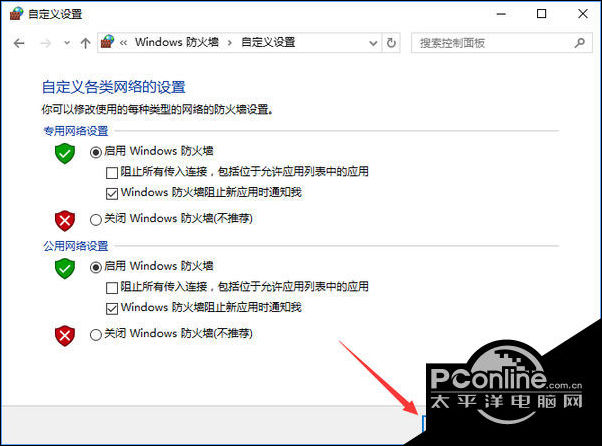Click the firewall icon in address bar
This screenshot has width=602, height=446.
(108, 42)
